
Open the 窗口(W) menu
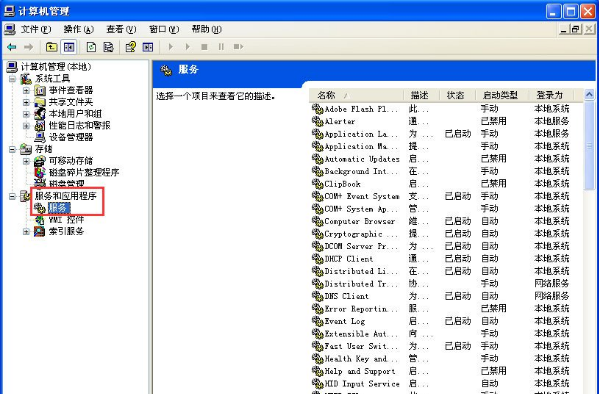click(x=164, y=29)
